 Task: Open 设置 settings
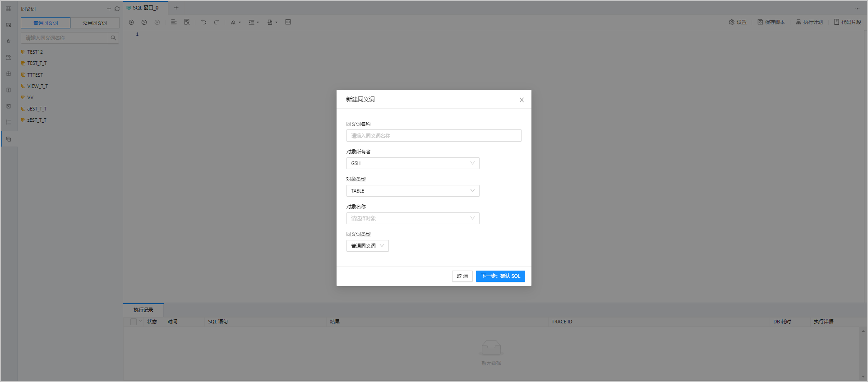pos(738,22)
